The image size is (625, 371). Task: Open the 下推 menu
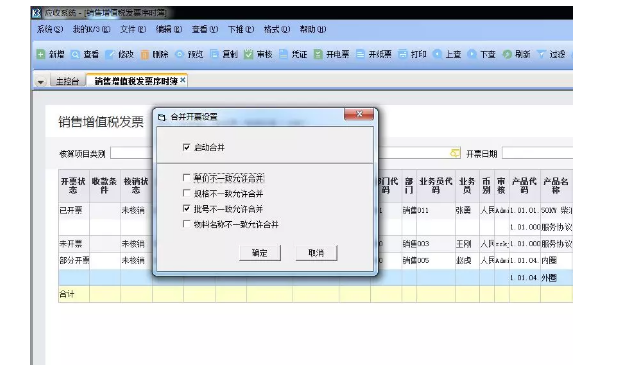click(x=241, y=29)
